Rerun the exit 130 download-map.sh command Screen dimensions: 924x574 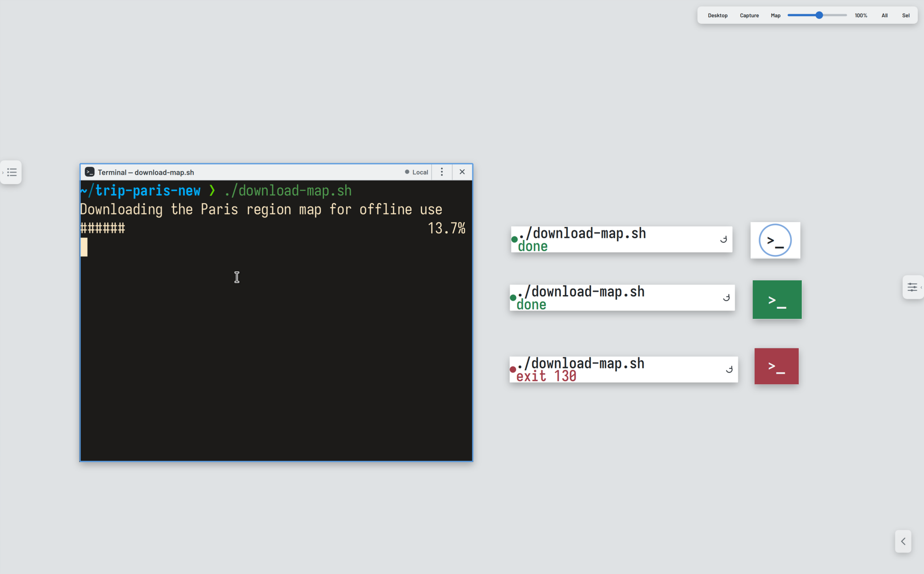[x=729, y=369]
